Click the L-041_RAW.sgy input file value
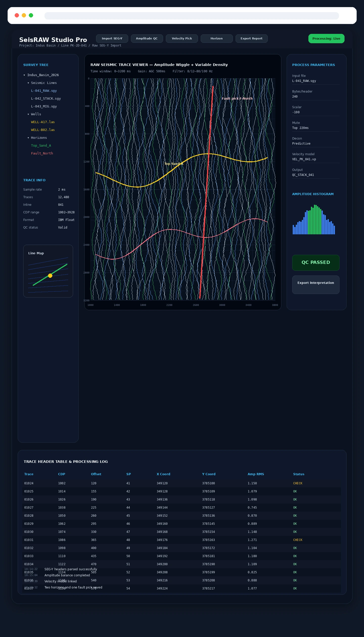 tap(304, 81)
